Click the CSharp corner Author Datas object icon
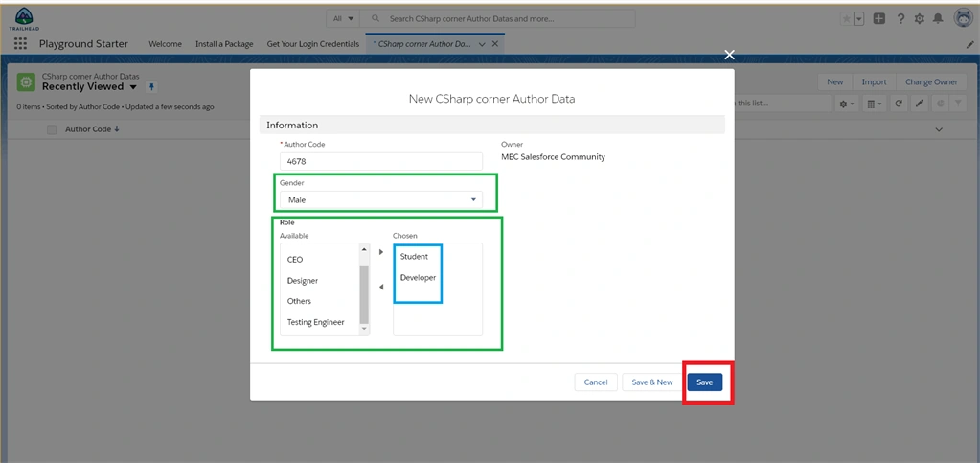 [x=26, y=82]
